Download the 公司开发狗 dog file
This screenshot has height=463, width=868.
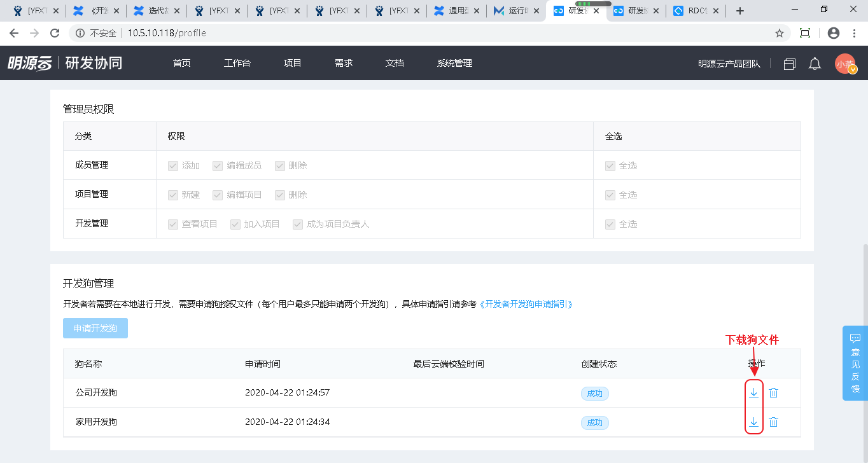pyautogui.click(x=753, y=393)
